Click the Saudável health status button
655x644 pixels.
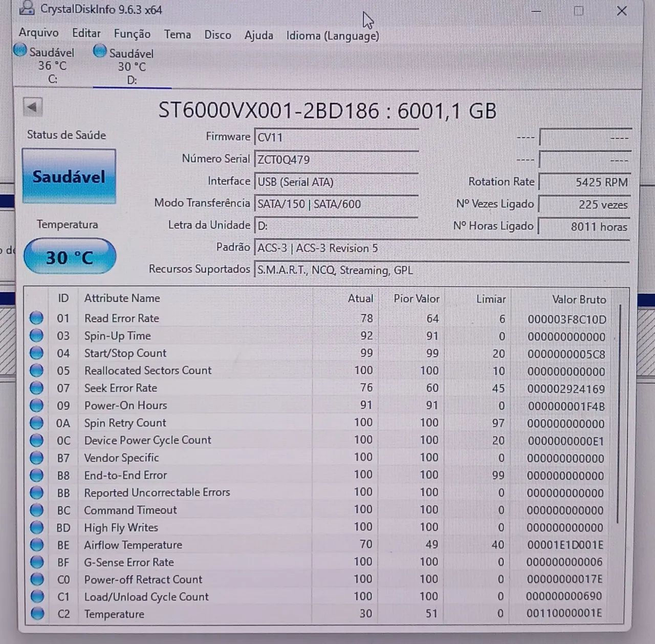[x=69, y=177]
